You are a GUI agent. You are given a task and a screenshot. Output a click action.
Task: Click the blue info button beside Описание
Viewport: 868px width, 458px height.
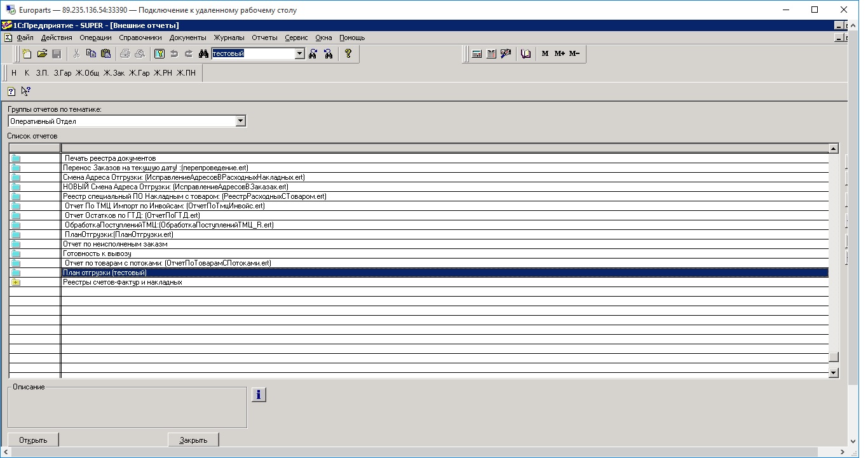click(258, 394)
